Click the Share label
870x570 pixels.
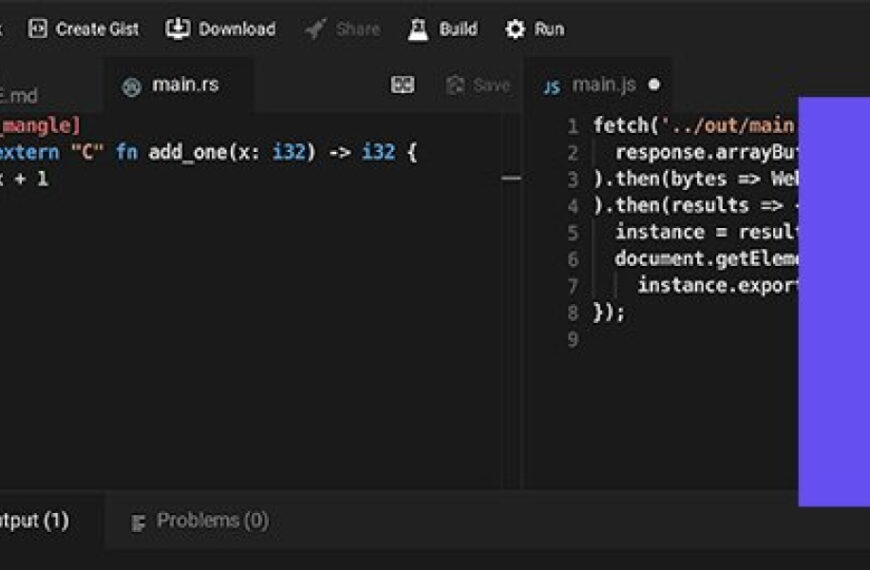[x=358, y=29]
